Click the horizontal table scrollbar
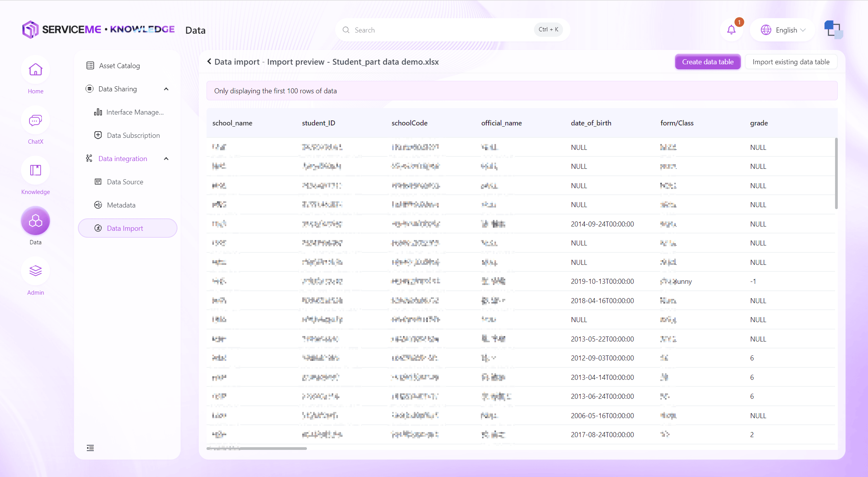 coord(257,448)
